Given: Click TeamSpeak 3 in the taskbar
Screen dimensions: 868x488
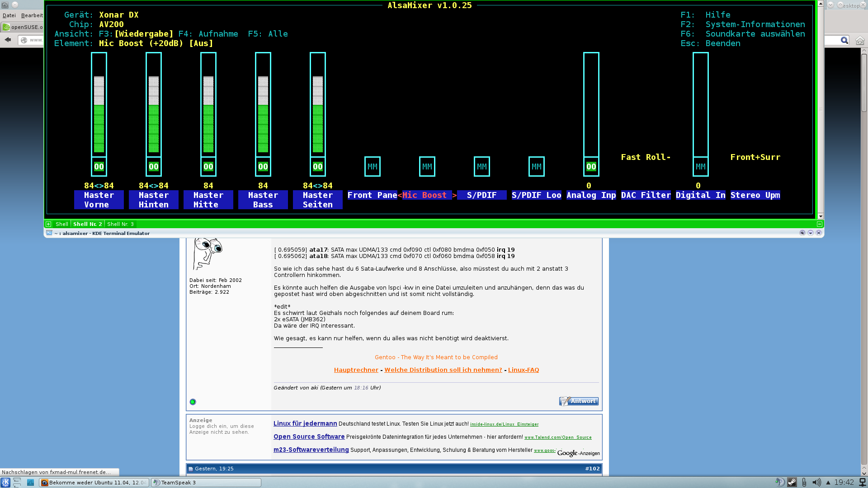Looking at the screenshot, I should pos(206,483).
